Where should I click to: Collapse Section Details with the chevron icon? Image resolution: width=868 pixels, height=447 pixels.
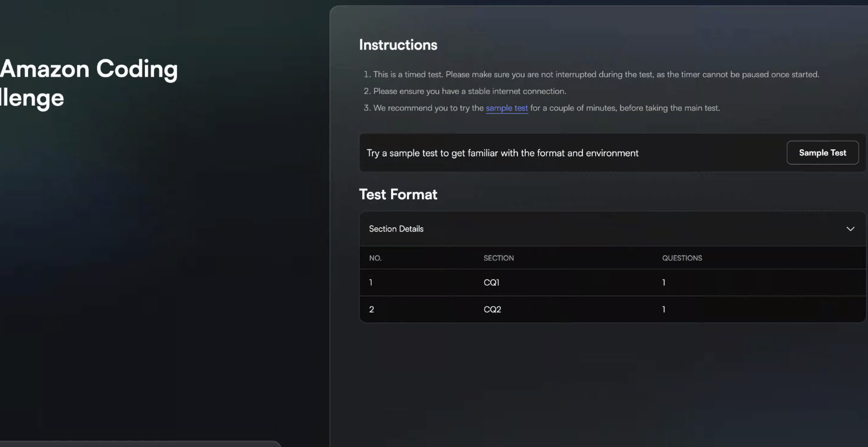pos(850,229)
